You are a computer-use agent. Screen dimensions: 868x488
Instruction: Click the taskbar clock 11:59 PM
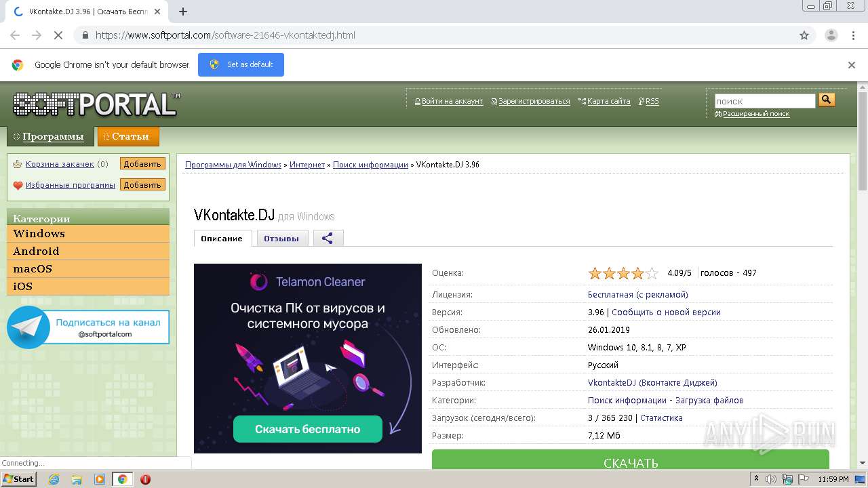pos(833,479)
